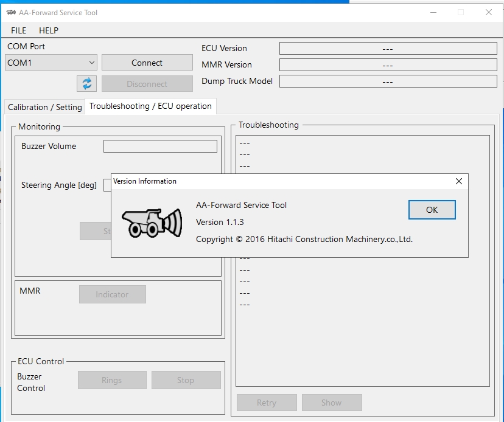Image resolution: width=504 pixels, height=422 pixels.
Task: Click the MMR Indicator button
Action: point(112,294)
